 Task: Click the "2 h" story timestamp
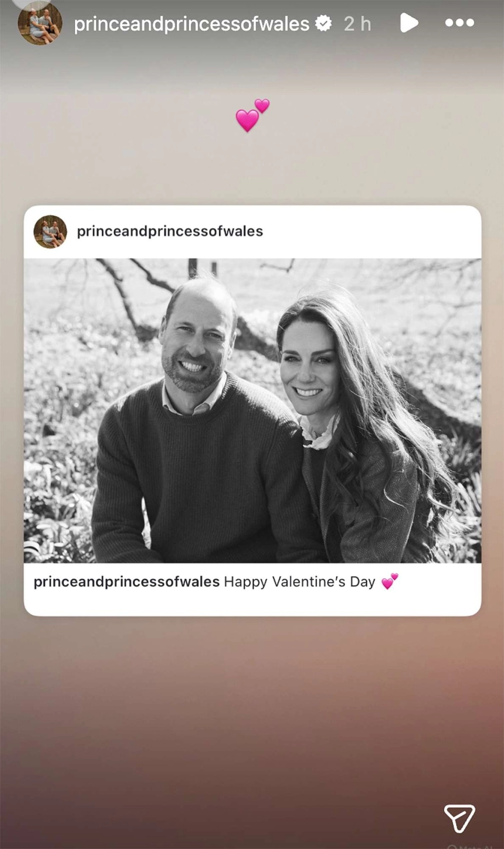coord(357,24)
